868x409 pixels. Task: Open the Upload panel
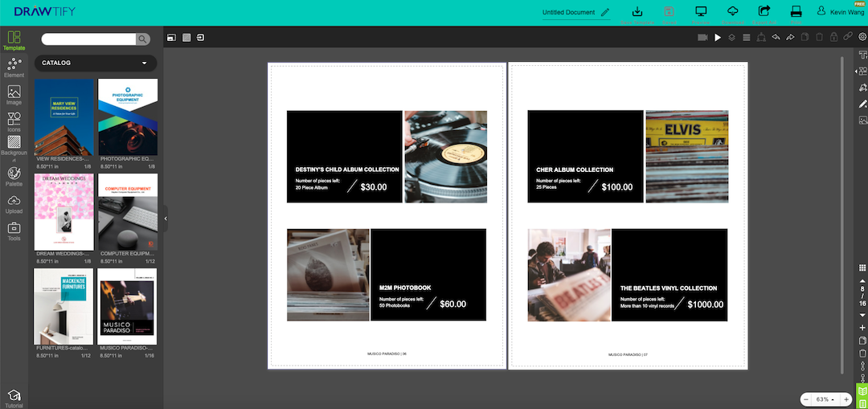tap(14, 204)
